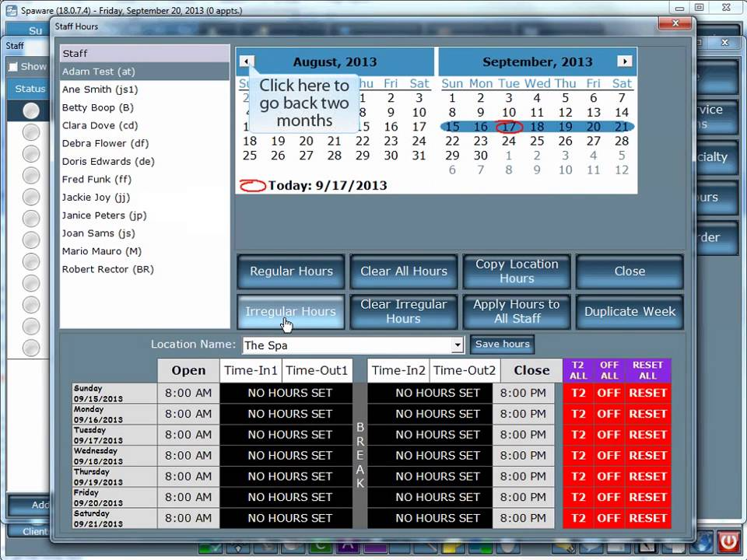Image resolution: width=747 pixels, height=560 pixels.
Task: Select staff member Betty Boop (B)
Action: click(x=145, y=107)
